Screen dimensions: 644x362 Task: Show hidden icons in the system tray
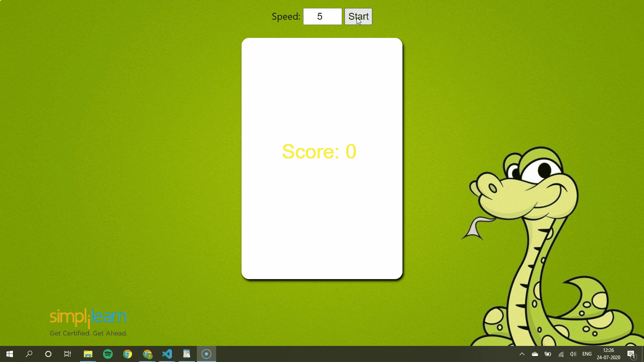pyautogui.click(x=522, y=354)
